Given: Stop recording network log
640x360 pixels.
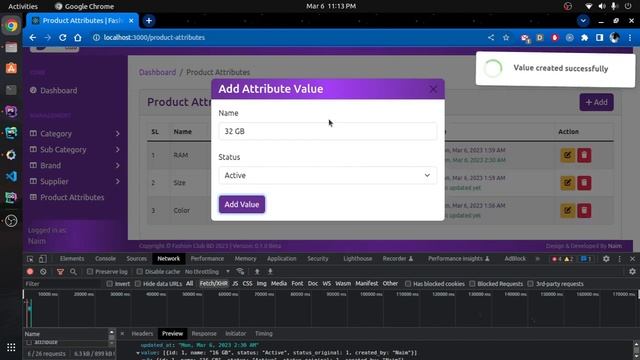Looking at the screenshot, I should (30, 272).
